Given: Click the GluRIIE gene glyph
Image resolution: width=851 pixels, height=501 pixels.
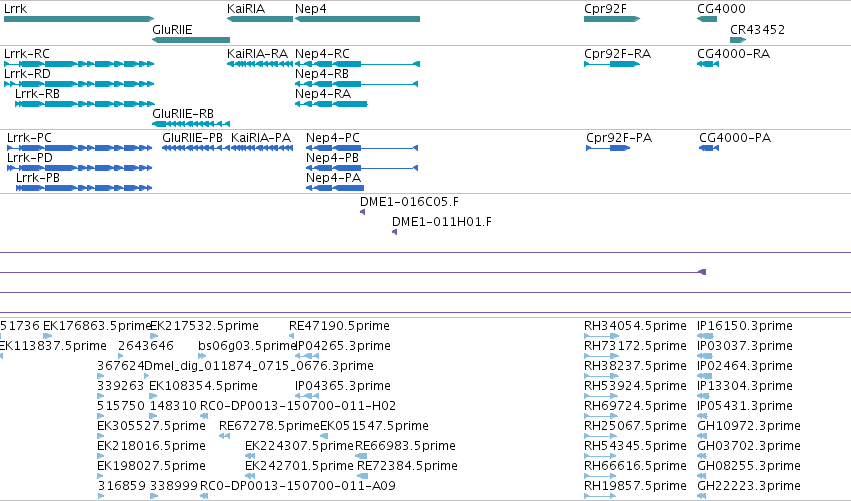Looking at the screenshot, I should coord(191,40).
